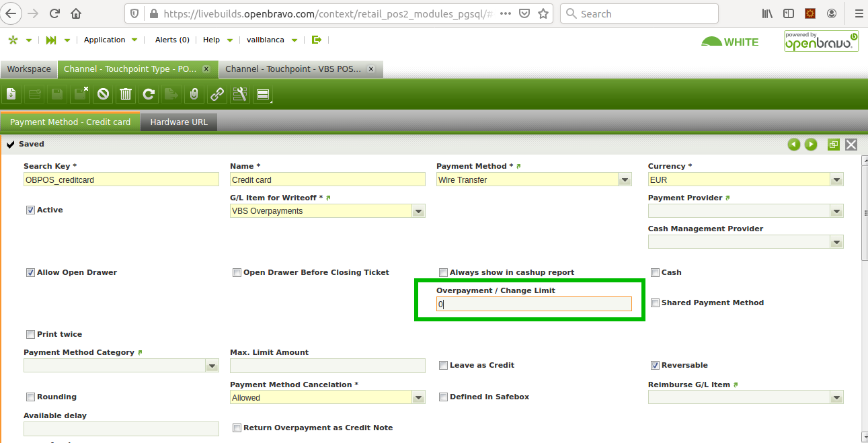The height and width of the screenshot is (443, 868).
Task: Bookmark this page with the star icon
Action: click(x=544, y=13)
